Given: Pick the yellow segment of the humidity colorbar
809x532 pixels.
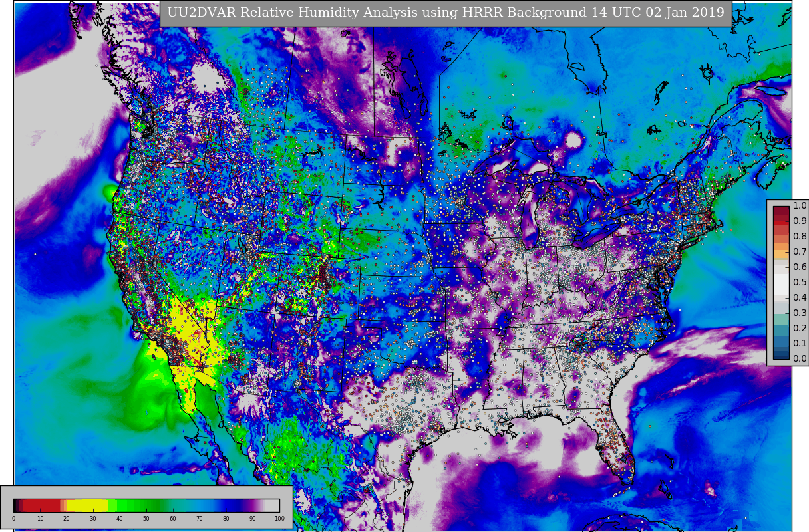Looking at the screenshot, I should coord(88,505).
